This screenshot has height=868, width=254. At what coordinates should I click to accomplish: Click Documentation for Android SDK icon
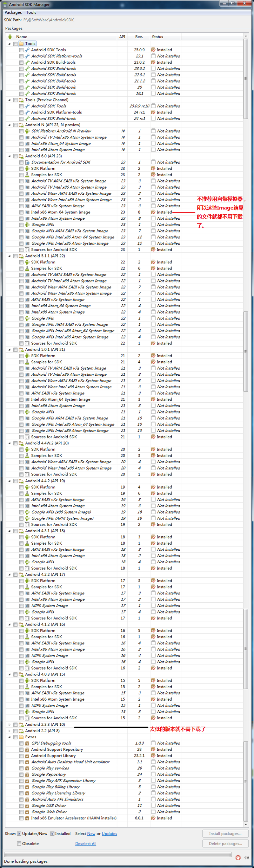point(27,162)
